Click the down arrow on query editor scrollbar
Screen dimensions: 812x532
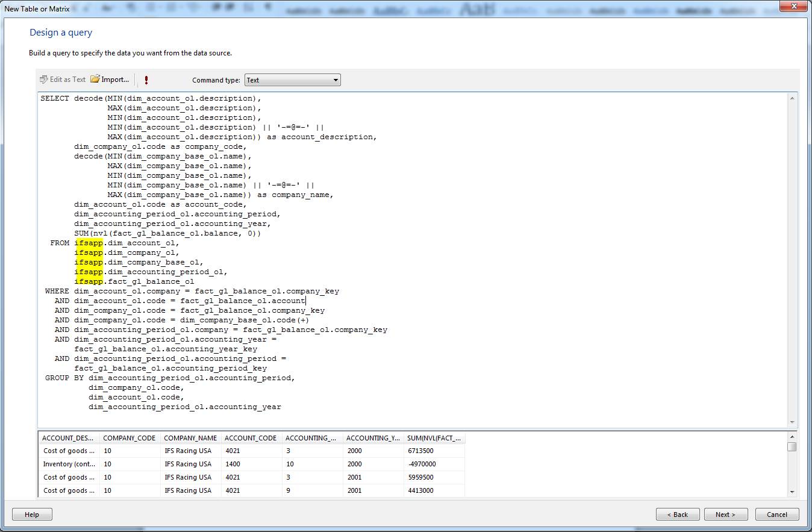tap(792, 422)
